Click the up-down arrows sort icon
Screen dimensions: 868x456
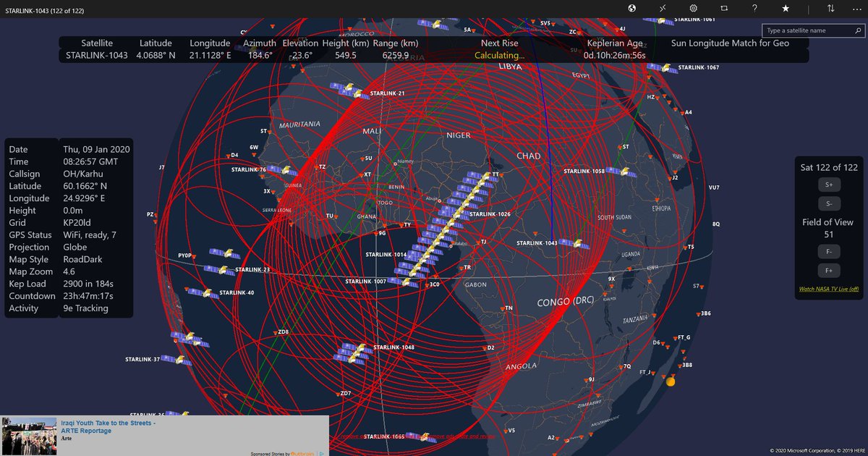pos(831,8)
